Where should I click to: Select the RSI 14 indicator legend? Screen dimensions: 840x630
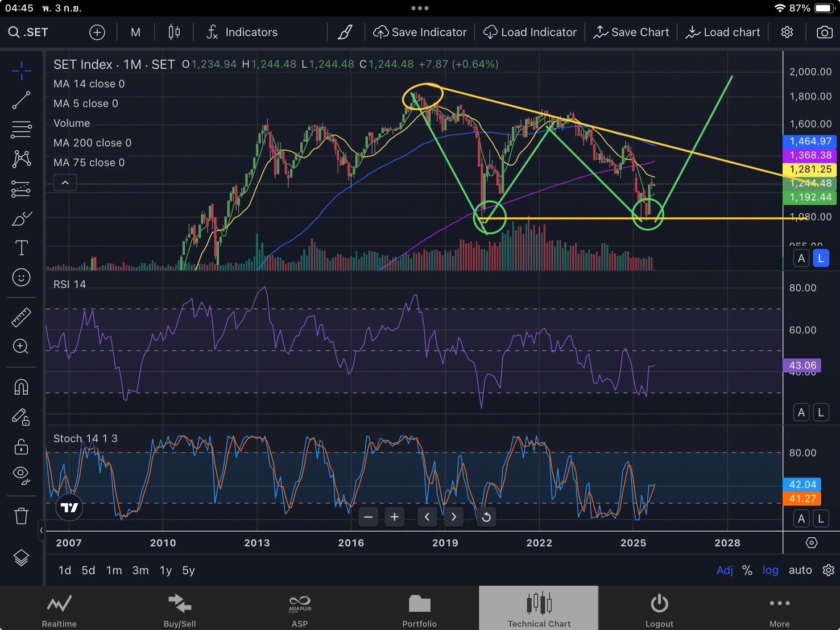tap(70, 284)
